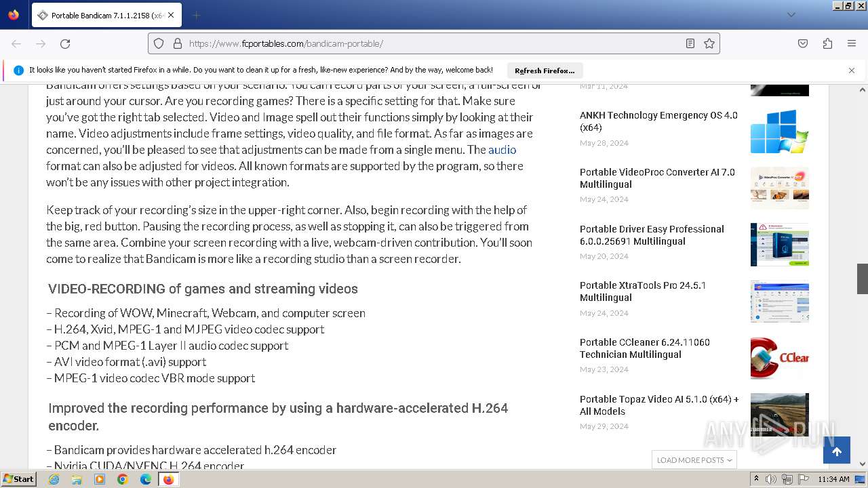Click the info icon in notification bar

(18, 70)
